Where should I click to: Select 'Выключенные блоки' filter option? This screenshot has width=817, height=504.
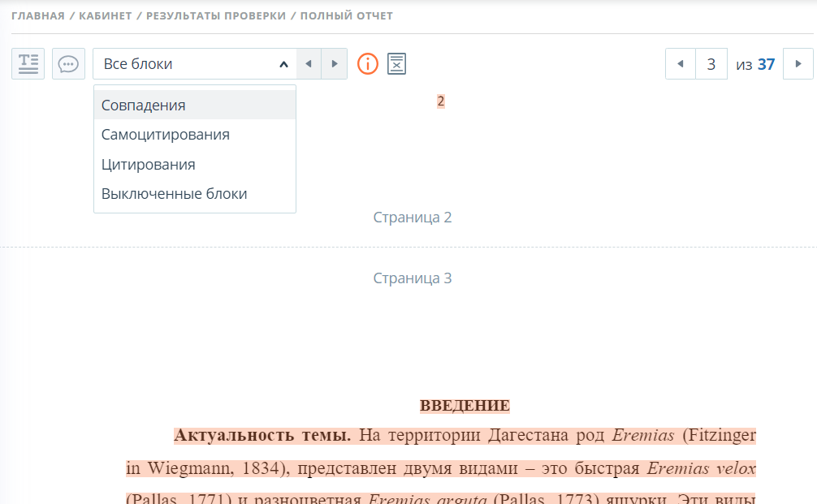tap(175, 194)
